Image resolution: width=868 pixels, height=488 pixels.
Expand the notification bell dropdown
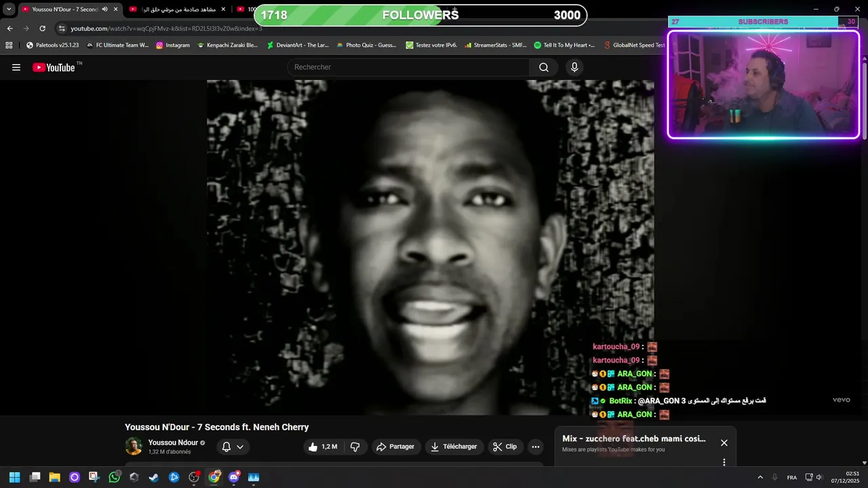[x=233, y=447]
